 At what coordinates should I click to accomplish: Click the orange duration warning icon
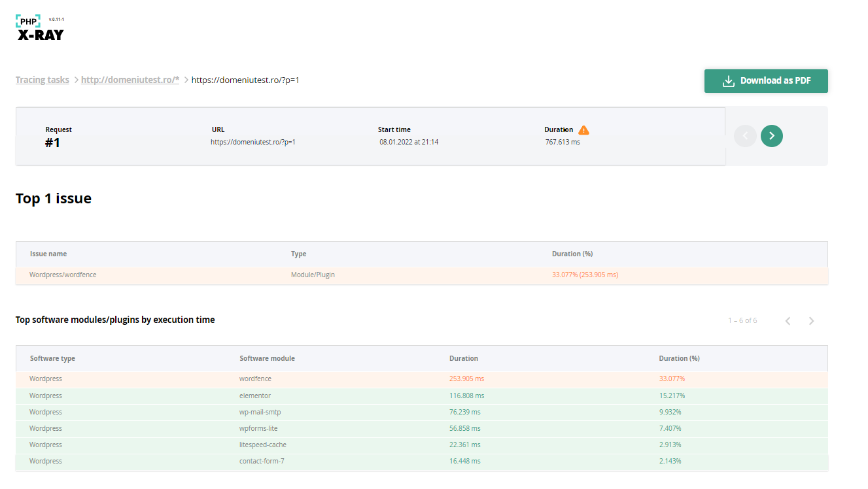point(583,130)
